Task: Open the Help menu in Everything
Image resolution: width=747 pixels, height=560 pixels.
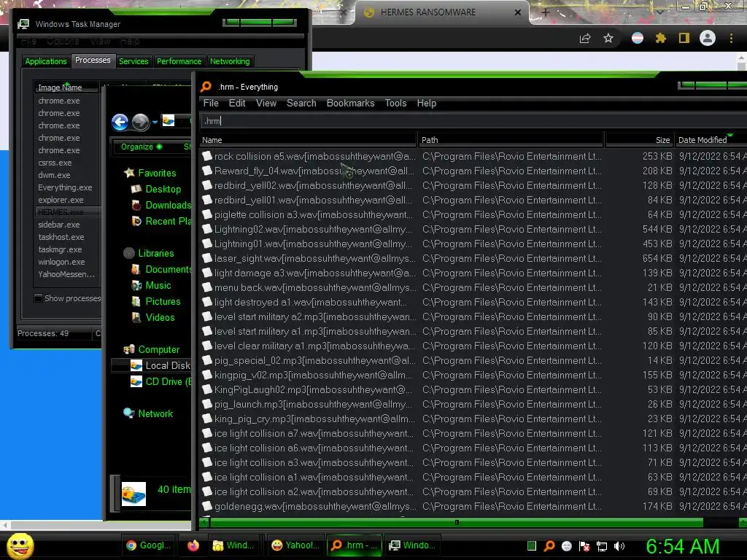Action: pos(426,104)
